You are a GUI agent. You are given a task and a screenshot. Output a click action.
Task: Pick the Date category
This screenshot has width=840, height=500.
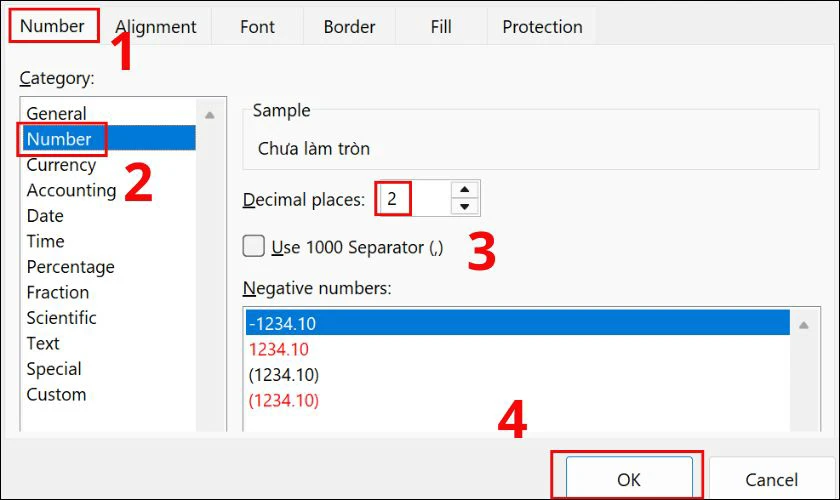(109, 215)
